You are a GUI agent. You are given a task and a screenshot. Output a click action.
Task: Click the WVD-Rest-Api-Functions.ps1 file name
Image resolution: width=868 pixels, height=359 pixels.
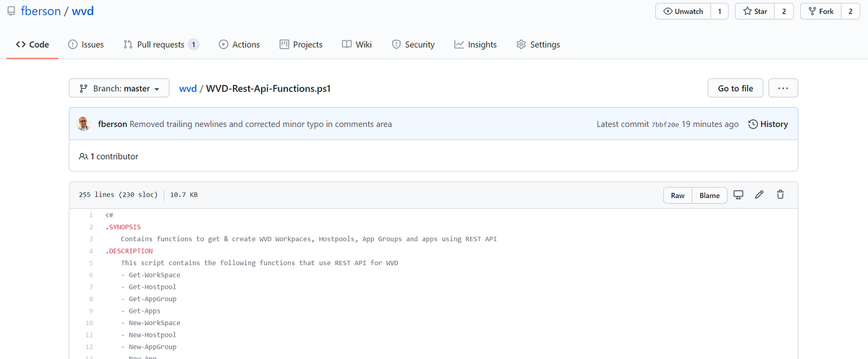click(x=268, y=88)
